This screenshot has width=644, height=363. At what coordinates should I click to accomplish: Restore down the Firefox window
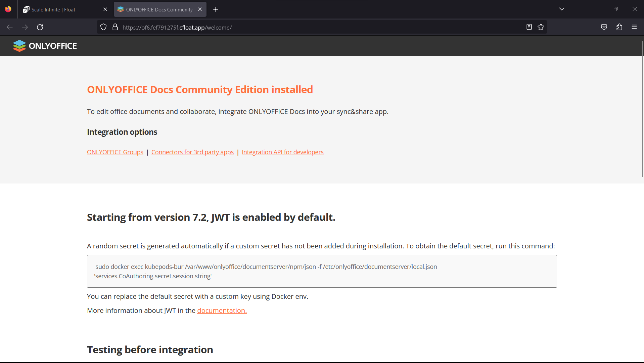click(x=616, y=9)
